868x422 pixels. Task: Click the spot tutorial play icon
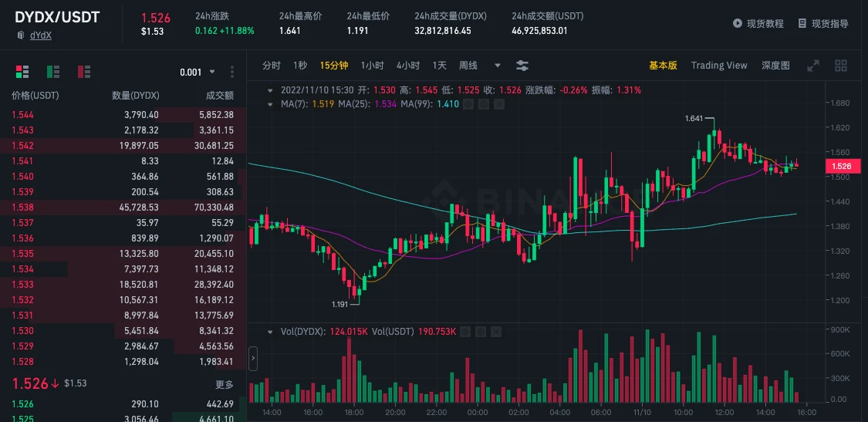[738, 23]
